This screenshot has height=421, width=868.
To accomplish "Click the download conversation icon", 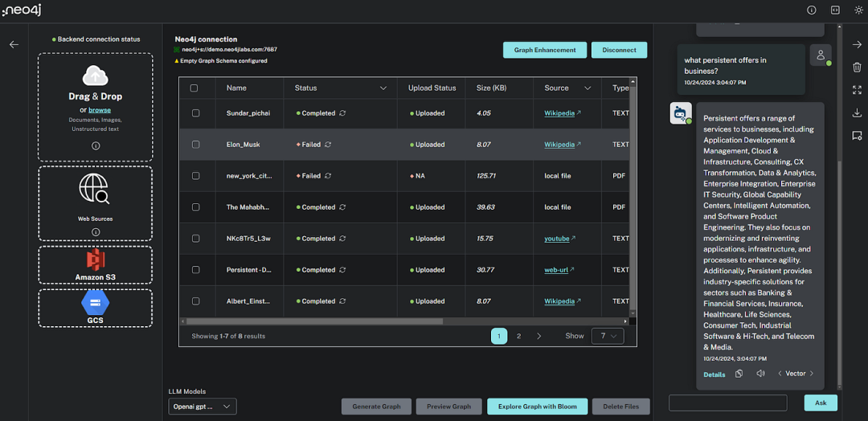I will (x=857, y=112).
